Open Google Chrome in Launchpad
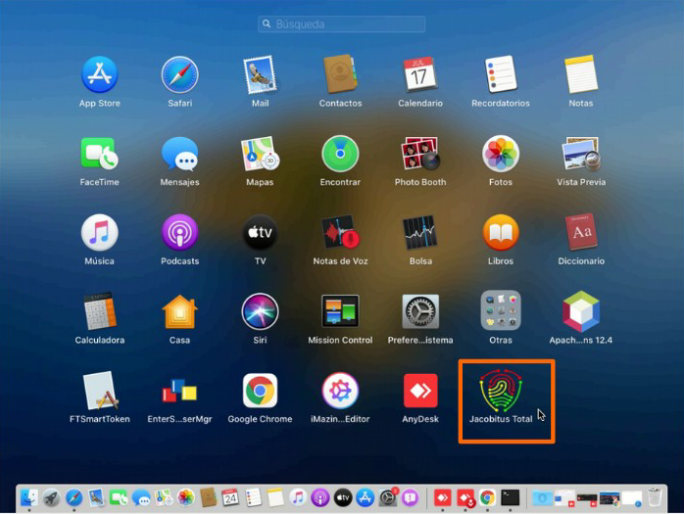Viewport: 684px width, 514px height. coord(260,391)
